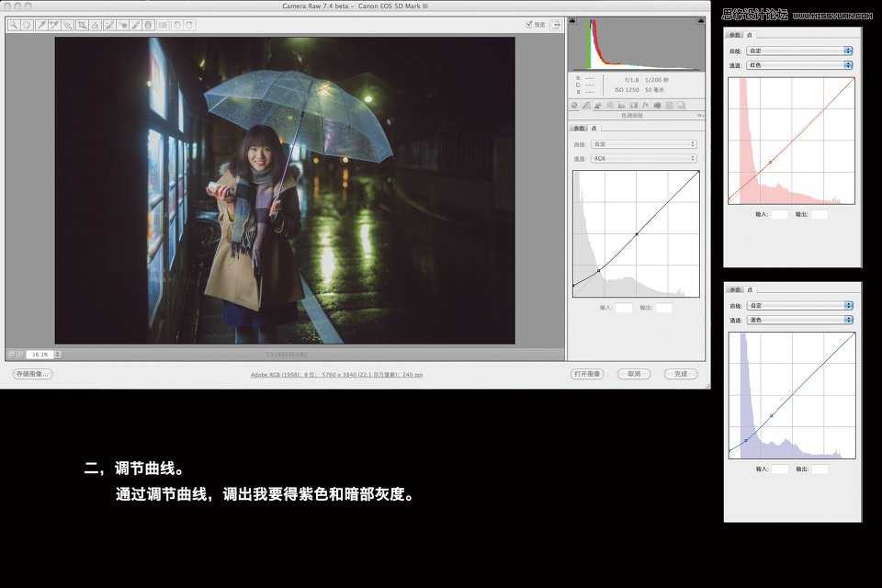Toggle the 预览 preview checkbox
Viewport: 882px width, 588px height.
530,24
